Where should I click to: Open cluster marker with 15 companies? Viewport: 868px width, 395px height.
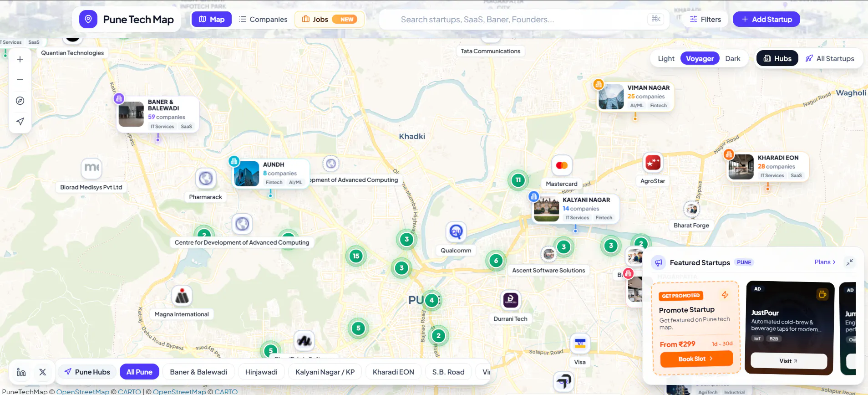(x=356, y=256)
